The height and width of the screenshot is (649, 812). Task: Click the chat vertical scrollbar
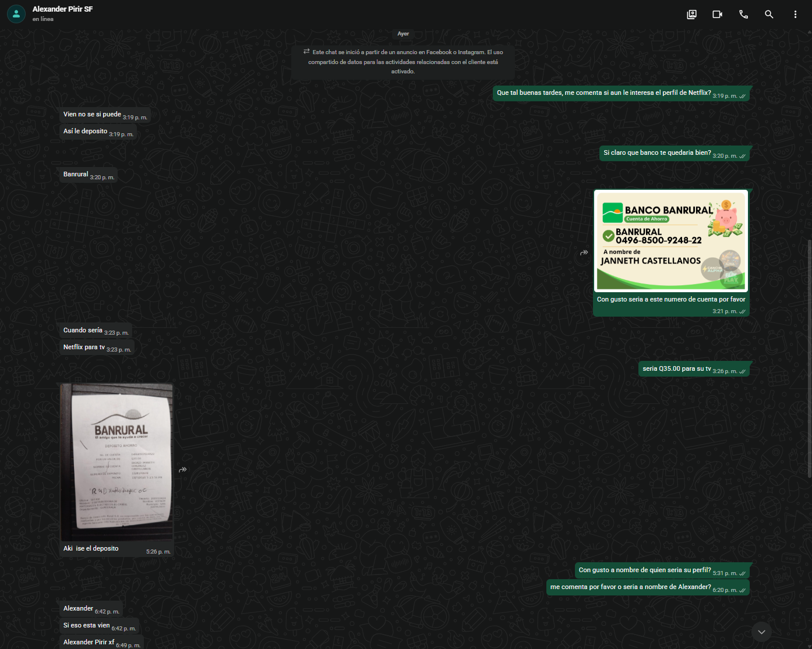809,358
